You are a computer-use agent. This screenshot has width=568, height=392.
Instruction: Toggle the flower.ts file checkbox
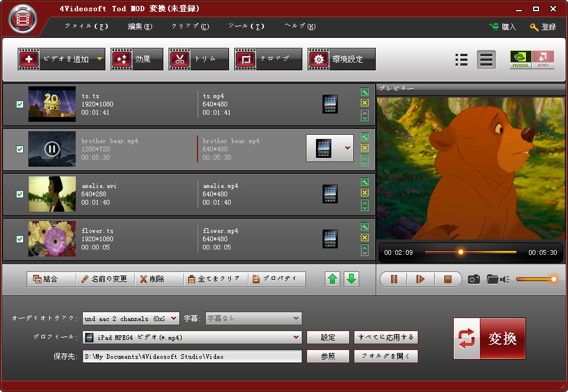pos(20,239)
